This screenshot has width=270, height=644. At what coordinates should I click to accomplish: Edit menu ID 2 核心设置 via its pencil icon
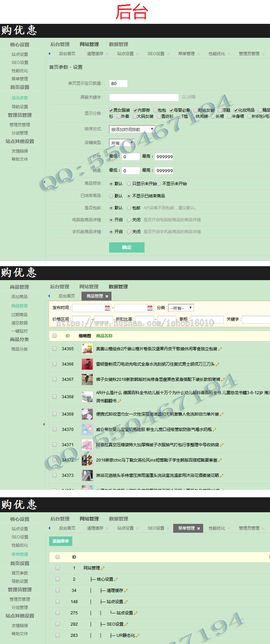116,579
